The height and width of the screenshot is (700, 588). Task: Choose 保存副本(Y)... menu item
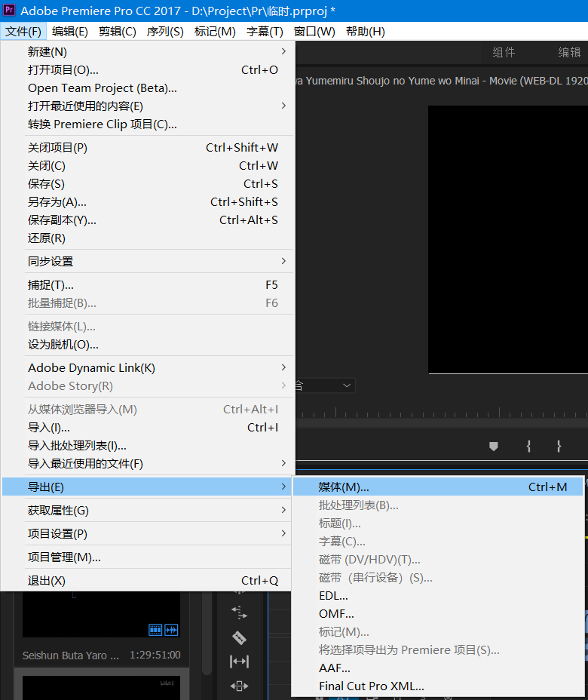147,220
